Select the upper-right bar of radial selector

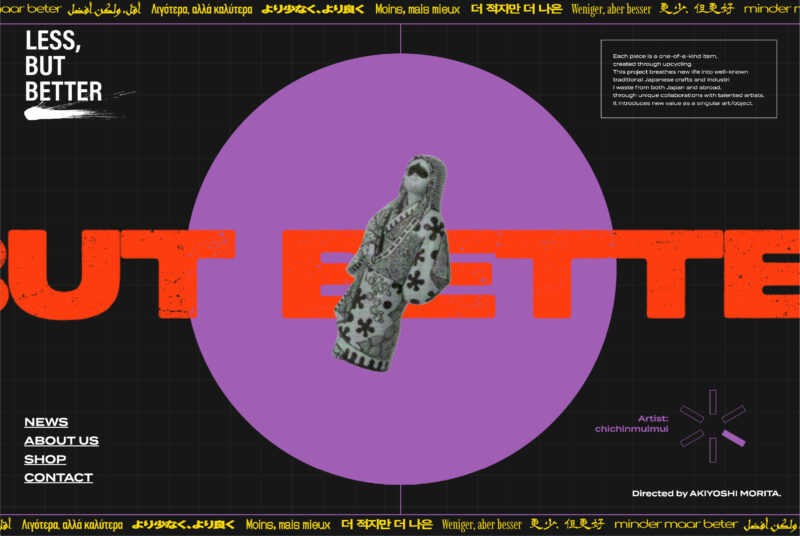click(734, 413)
